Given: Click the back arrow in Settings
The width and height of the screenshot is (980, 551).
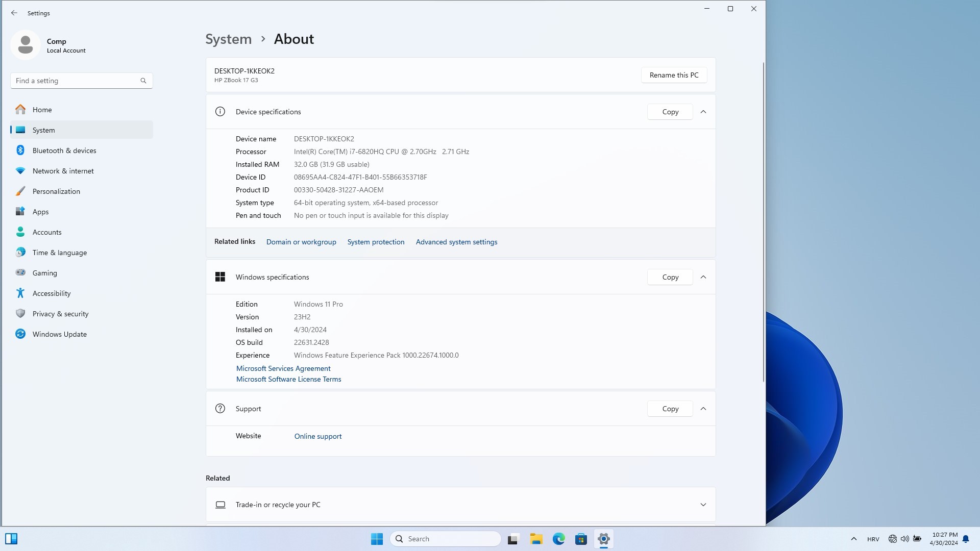Looking at the screenshot, I should [14, 13].
